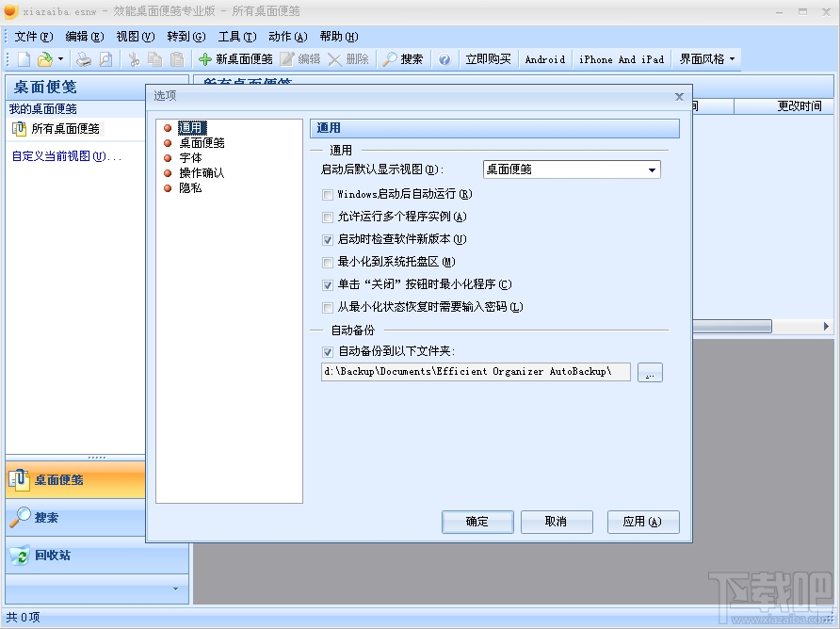The height and width of the screenshot is (629, 840).
Task: Select 字体 category in options dialog
Action: [190, 157]
